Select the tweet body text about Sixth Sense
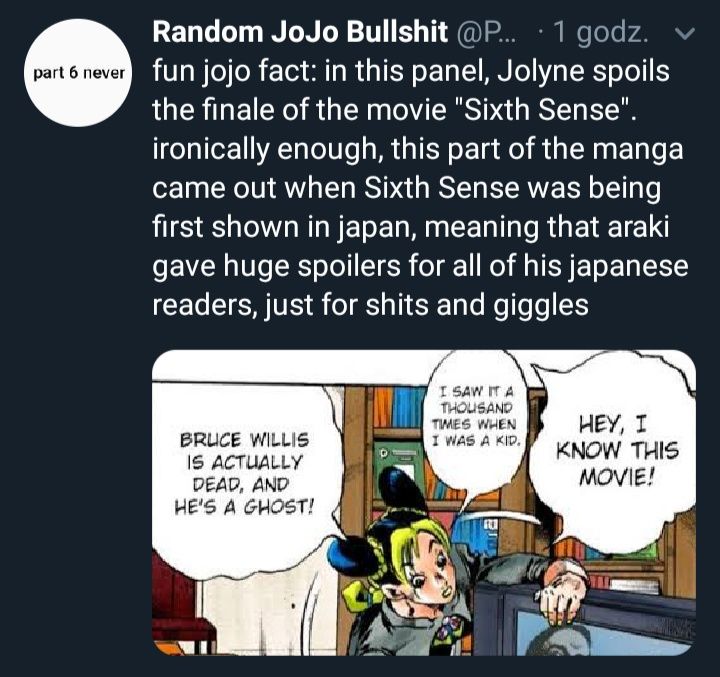 [420, 188]
